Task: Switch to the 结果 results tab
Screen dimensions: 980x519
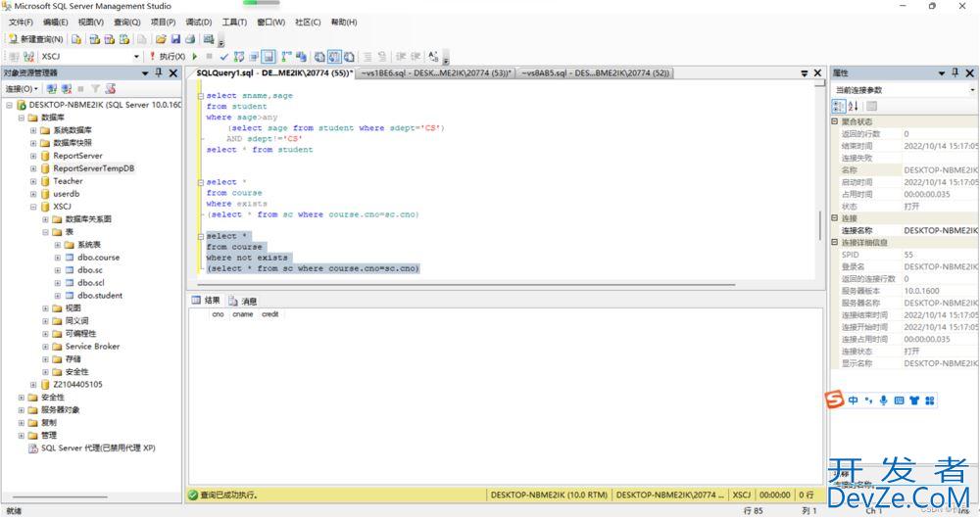Action: click(206, 301)
